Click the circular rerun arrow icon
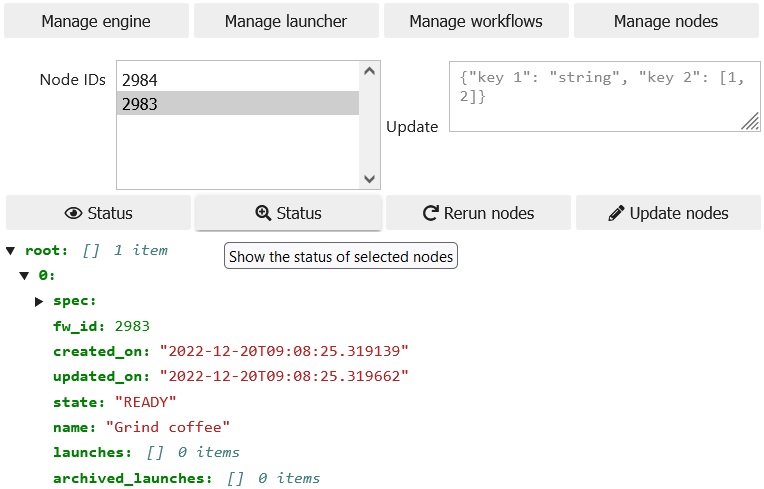This screenshot has height=489, width=764. (430, 213)
